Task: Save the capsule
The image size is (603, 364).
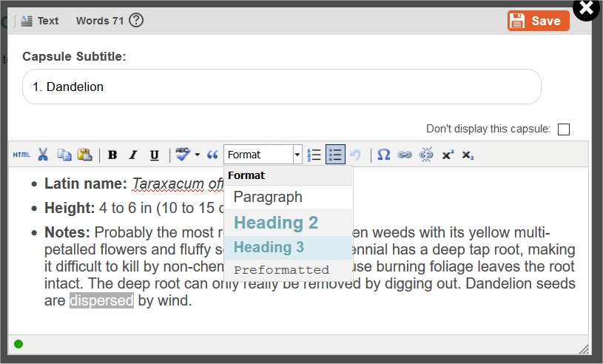Action: pos(539,21)
